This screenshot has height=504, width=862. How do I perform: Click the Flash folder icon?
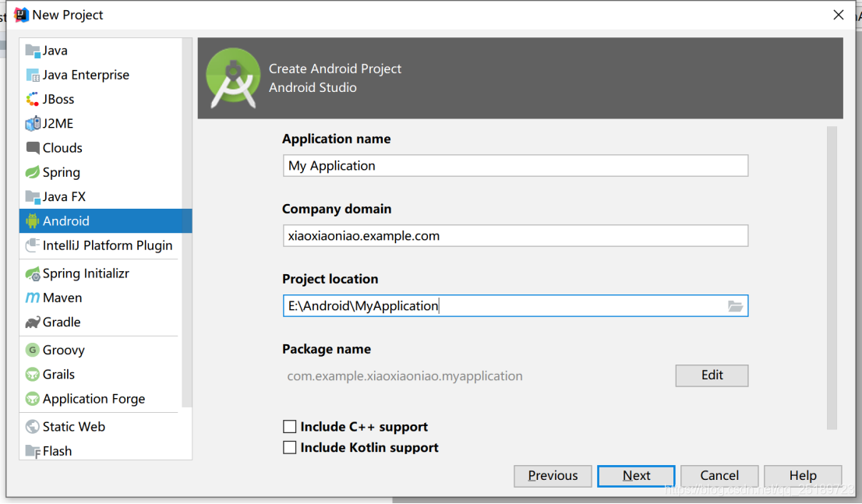pyautogui.click(x=33, y=451)
